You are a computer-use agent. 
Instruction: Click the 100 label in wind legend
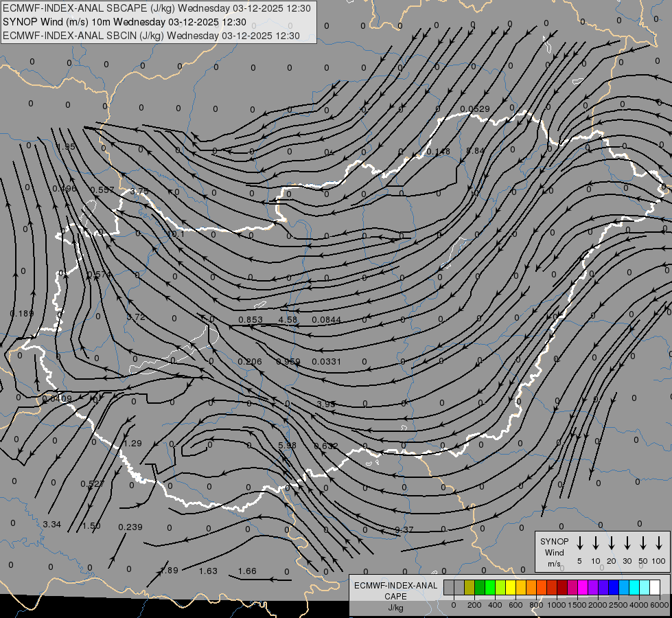click(x=659, y=561)
